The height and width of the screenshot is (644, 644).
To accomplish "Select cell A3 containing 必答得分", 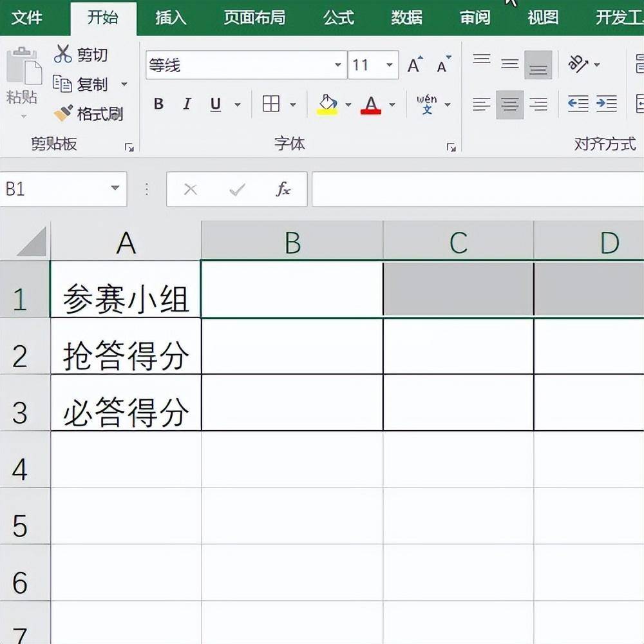I will (126, 402).
